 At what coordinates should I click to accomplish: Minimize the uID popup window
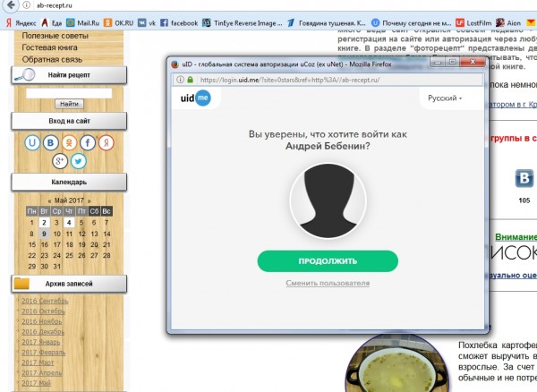click(438, 62)
